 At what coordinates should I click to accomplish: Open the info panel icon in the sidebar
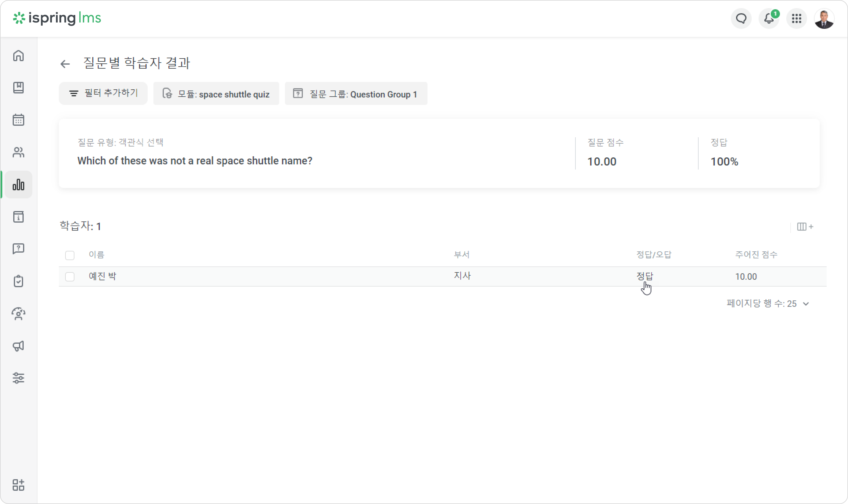[18, 217]
